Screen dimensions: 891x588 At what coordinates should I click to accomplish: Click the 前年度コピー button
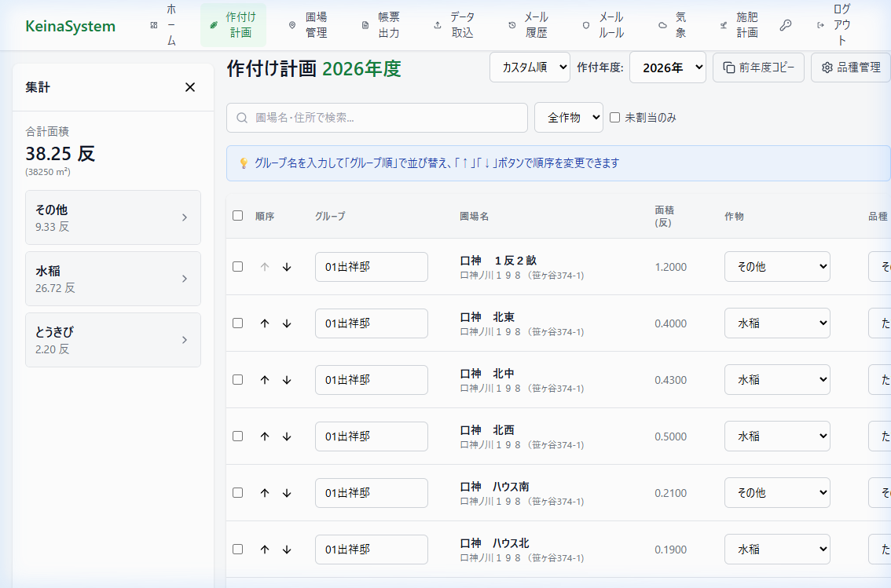click(758, 68)
